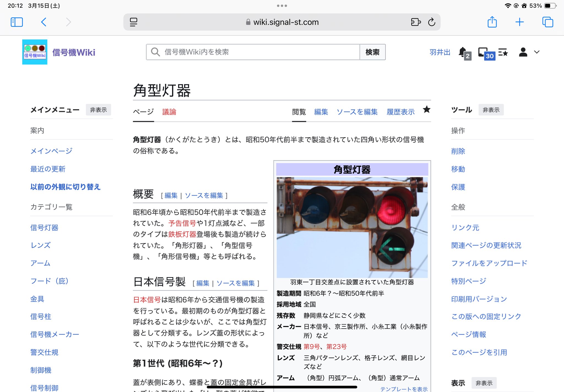Click 移動 in the tools panel

(x=458, y=169)
